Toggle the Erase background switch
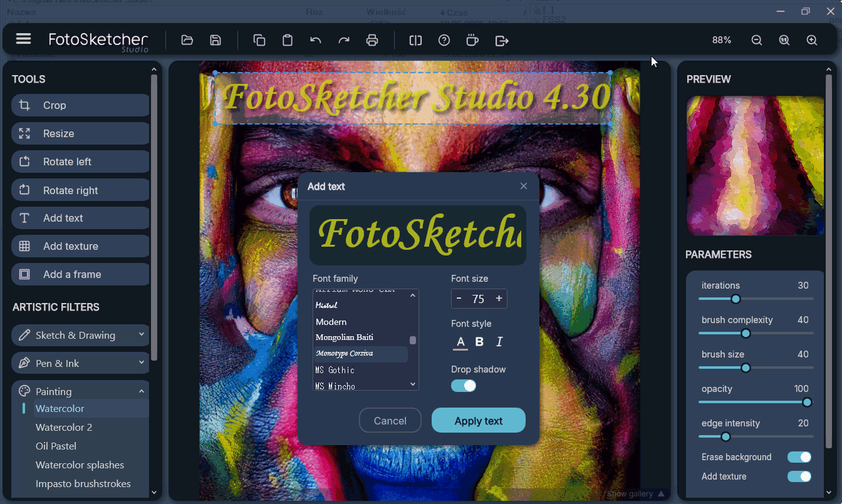Screen dimensions: 842x504 [x=799, y=457]
